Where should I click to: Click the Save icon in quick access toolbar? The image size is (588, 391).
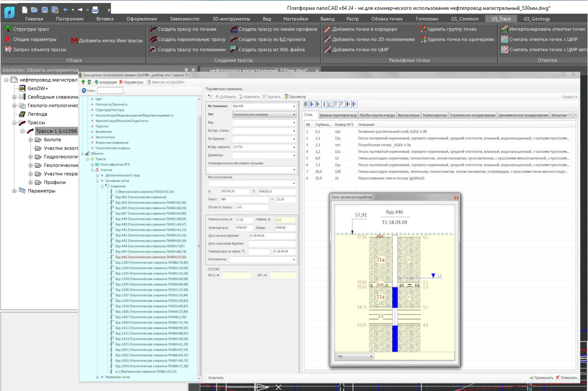44,9
